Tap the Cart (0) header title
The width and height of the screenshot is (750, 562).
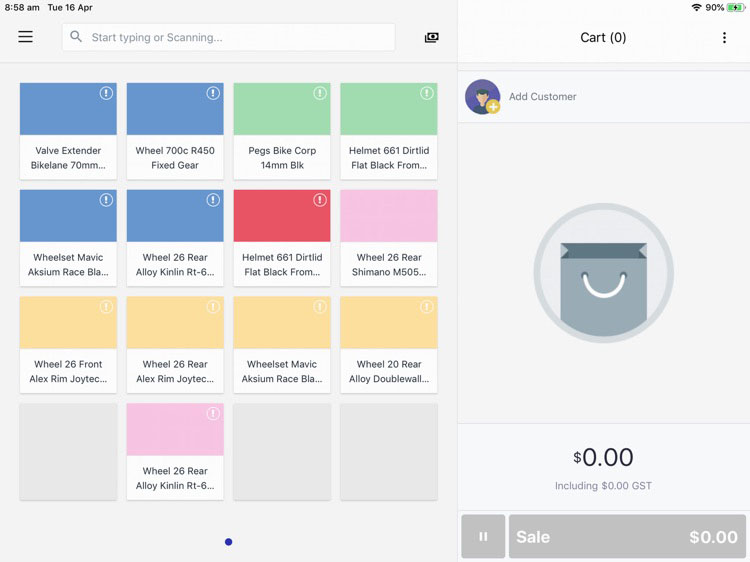click(x=603, y=38)
